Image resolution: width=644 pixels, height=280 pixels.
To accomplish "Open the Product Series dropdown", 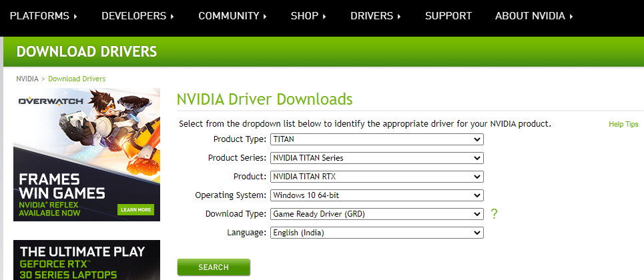I will (377, 157).
